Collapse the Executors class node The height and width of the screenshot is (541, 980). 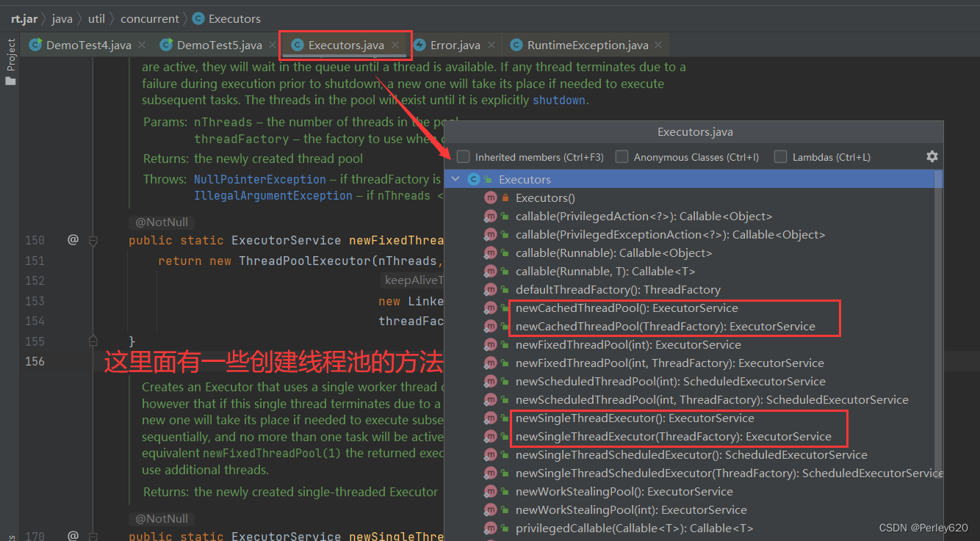(x=456, y=179)
